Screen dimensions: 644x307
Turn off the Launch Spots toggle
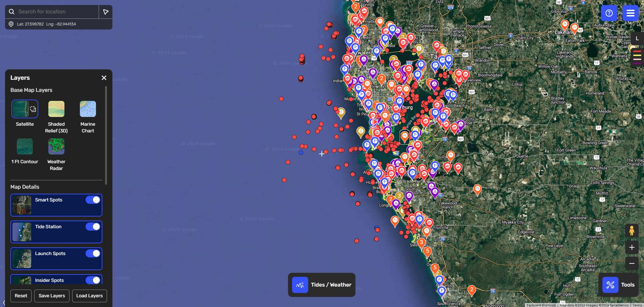93,253
